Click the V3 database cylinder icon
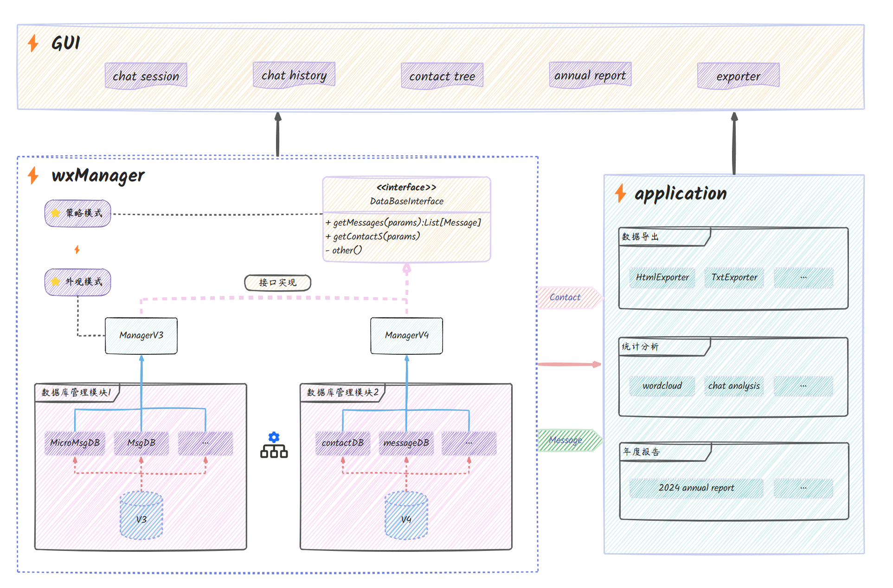893x588 pixels. tap(141, 516)
